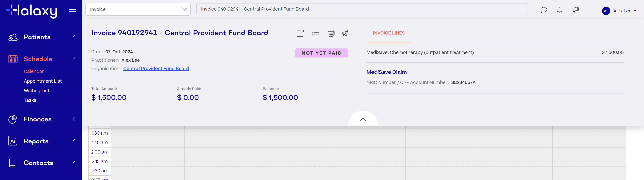Open the notifications bell

click(x=559, y=10)
